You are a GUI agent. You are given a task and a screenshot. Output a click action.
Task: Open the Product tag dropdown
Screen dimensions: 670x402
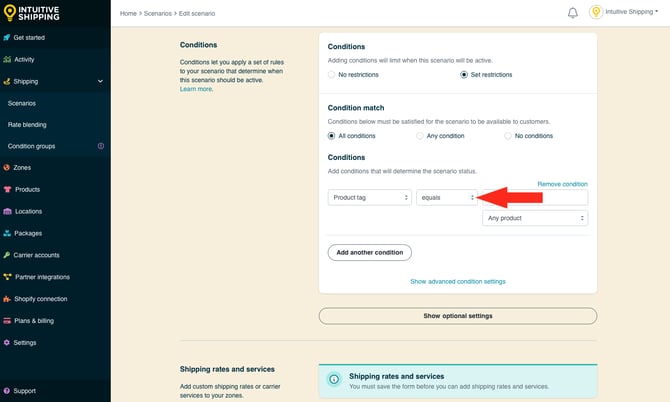tap(370, 198)
